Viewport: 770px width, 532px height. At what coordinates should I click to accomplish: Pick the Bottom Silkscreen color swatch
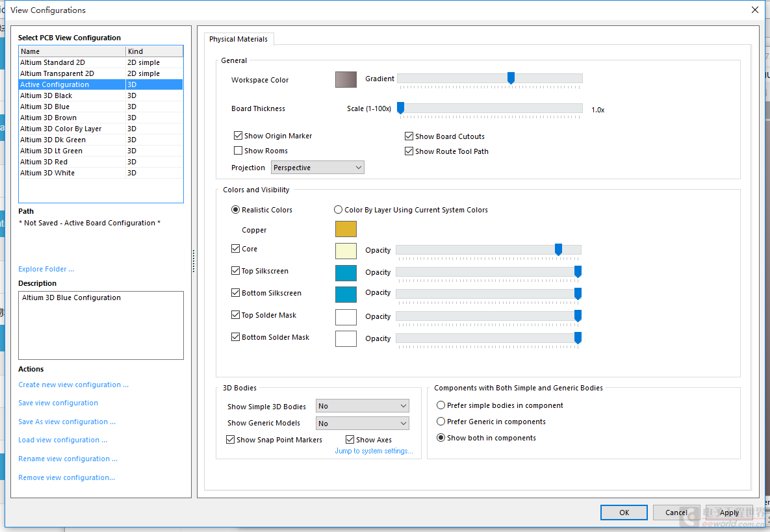[346, 294]
